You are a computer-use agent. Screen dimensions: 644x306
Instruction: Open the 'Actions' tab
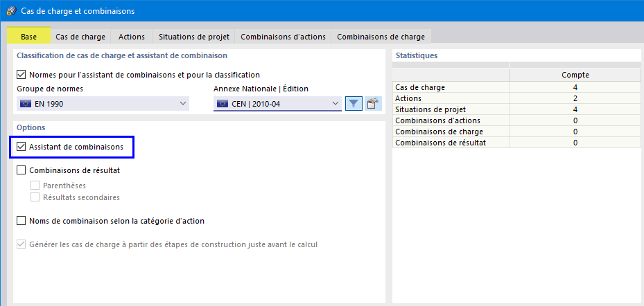point(132,37)
